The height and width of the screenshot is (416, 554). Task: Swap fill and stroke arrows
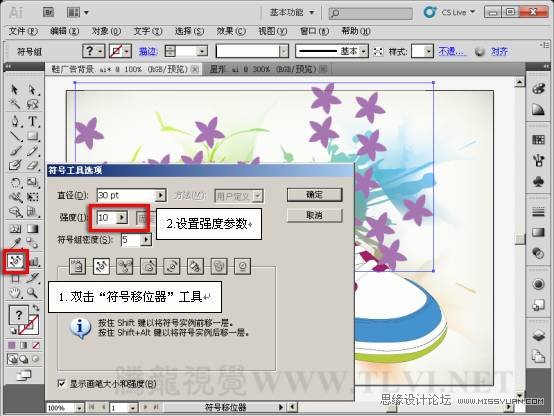[36, 308]
